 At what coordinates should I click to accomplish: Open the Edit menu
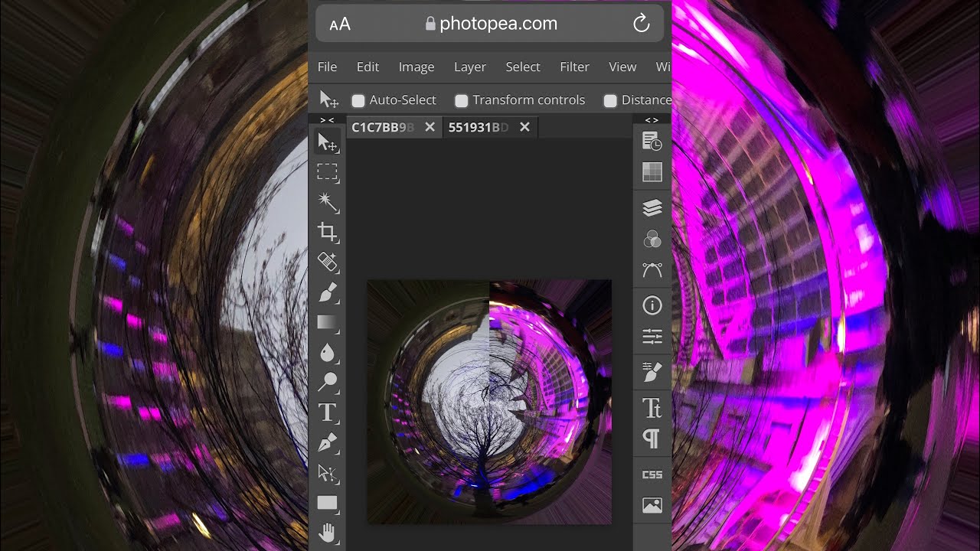coord(367,67)
